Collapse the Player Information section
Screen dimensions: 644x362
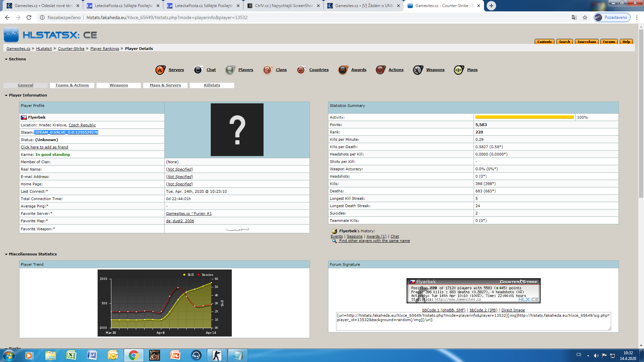point(6,96)
